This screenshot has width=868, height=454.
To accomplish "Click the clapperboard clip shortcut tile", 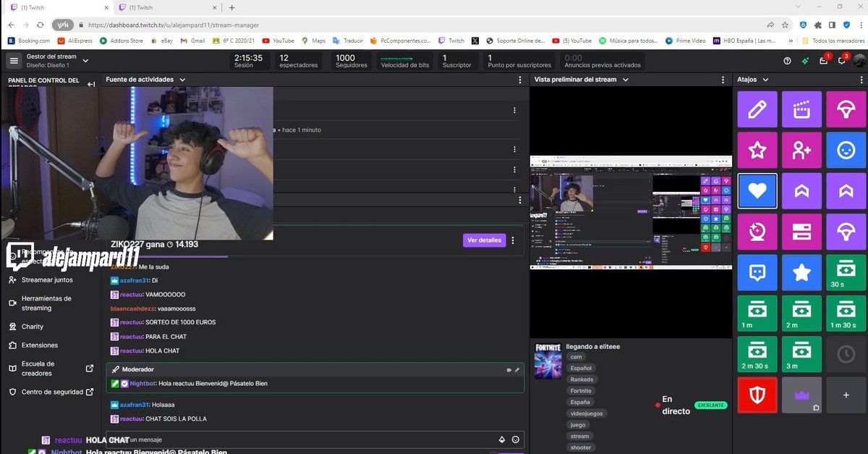I will tap(801, 109).
